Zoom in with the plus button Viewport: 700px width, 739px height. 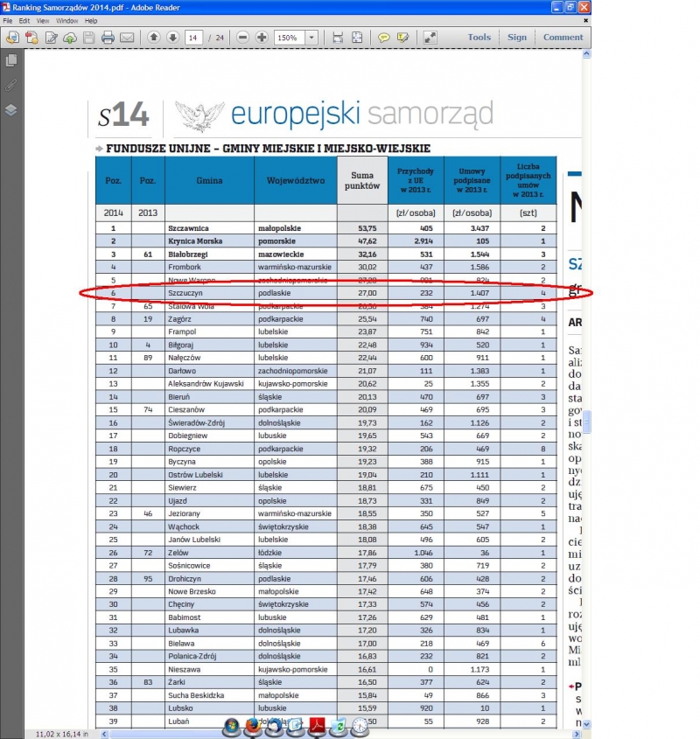click(262, 38)
